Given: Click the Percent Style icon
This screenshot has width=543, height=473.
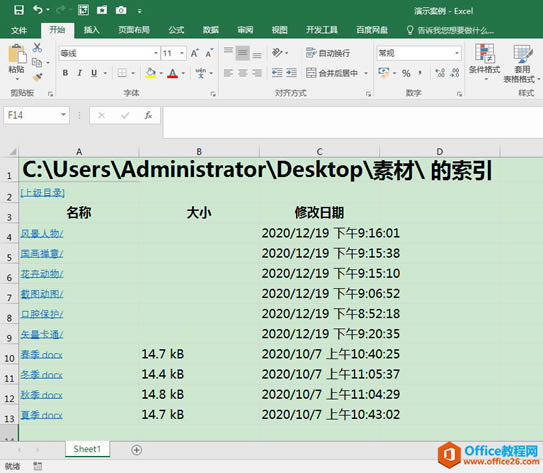Looking at the screenshot, I should click(406, 73).
